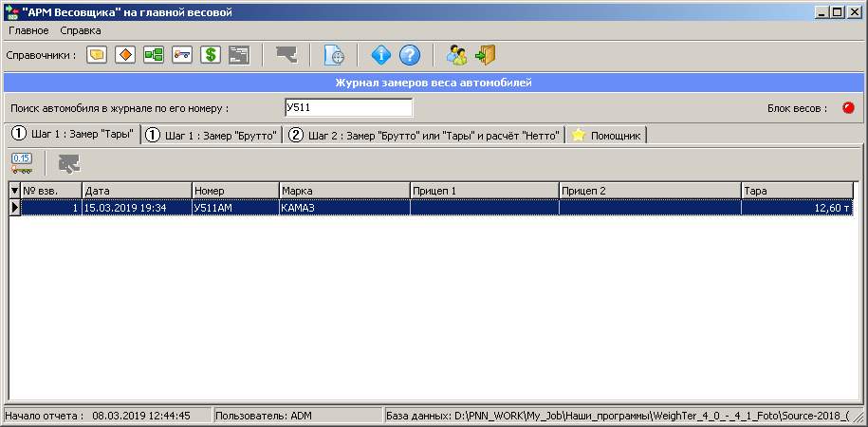This screenshot has width=868, height=427.
Task: Open the Справка menu
Action: pos(93,31)
